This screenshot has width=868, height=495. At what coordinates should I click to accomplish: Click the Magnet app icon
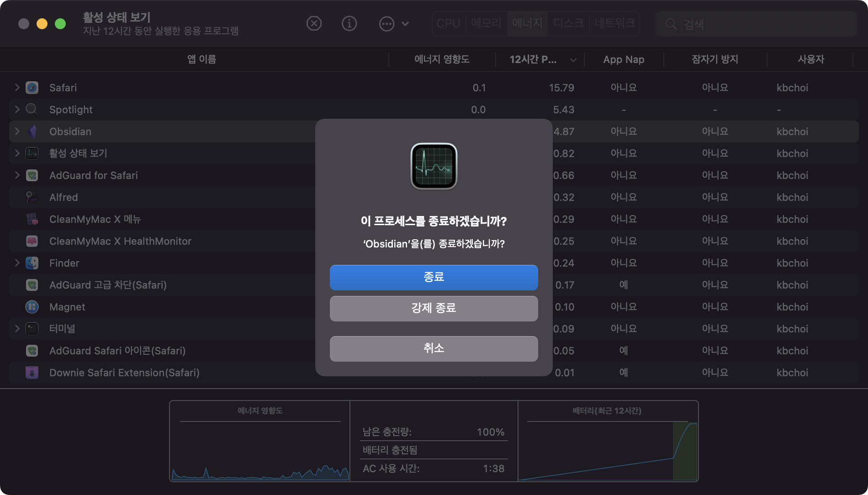coord(32,306)
